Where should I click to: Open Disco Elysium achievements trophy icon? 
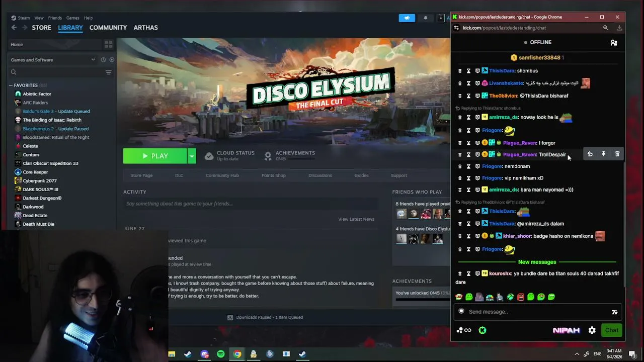[x=268, y=156]
